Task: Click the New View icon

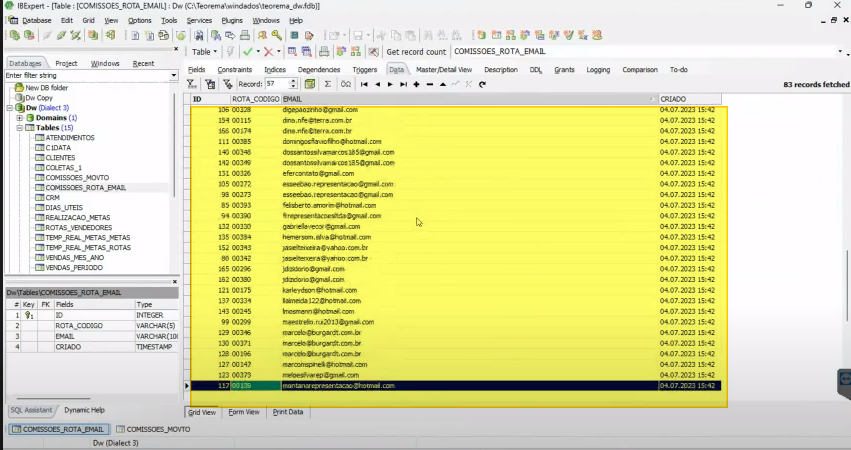Action: coord(511,35)
